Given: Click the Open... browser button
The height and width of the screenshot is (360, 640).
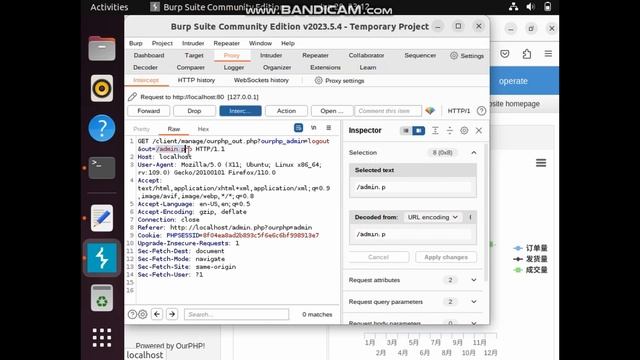Looking at the screenshot, I should click(331, 111).
